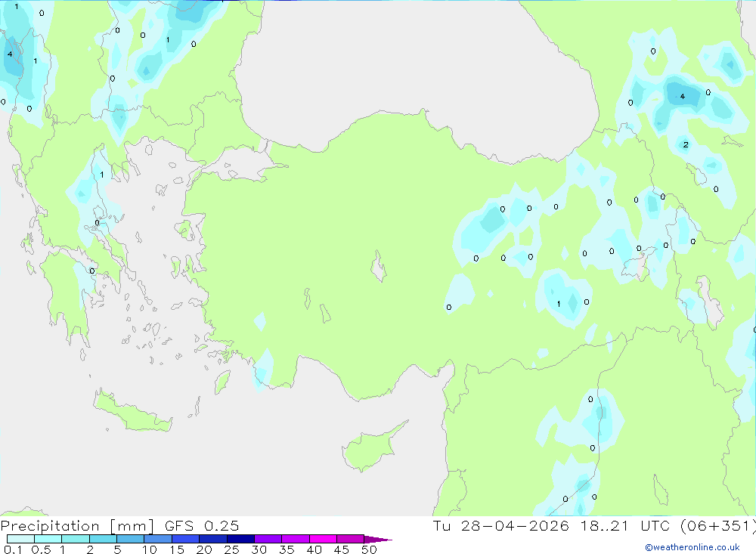
Task: Pick the 15–20 mm legend color swatch
Action: tap(186, 539)
